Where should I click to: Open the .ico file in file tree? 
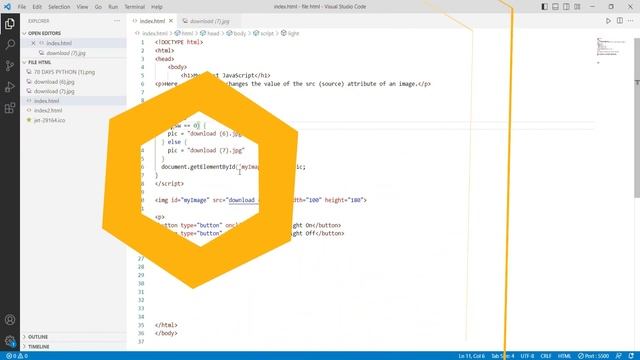coord(49,120)
